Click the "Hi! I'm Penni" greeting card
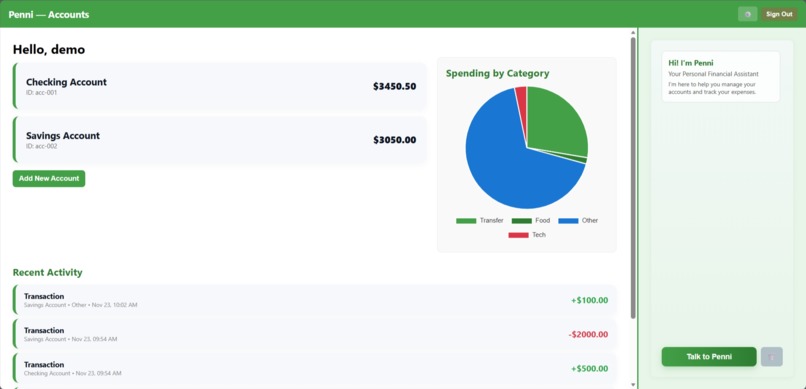Screen dimensions: 806x389 coord(721,77)
